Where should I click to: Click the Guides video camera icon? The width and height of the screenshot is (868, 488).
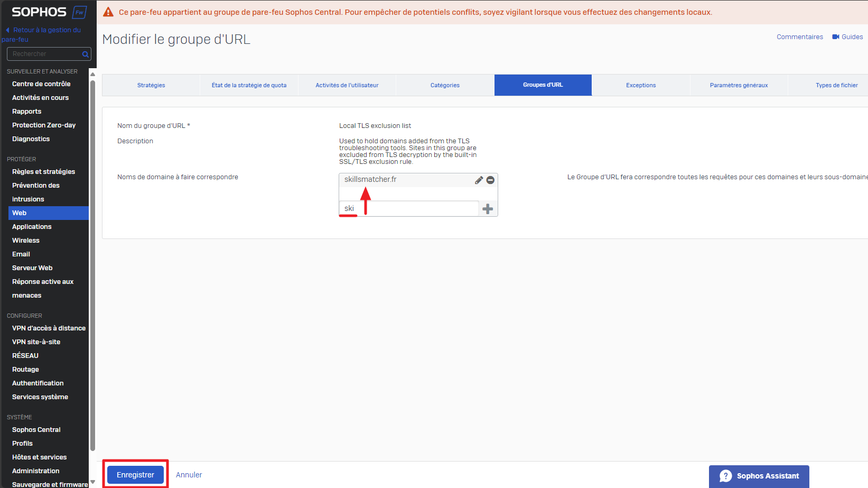coord(836,36)
